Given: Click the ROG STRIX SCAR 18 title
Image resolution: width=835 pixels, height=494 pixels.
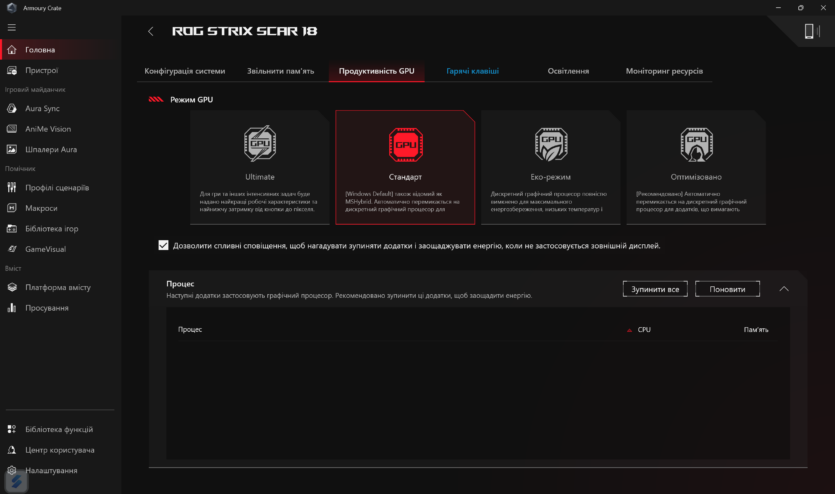Looking at the screenshot, I should click(244, 31).
